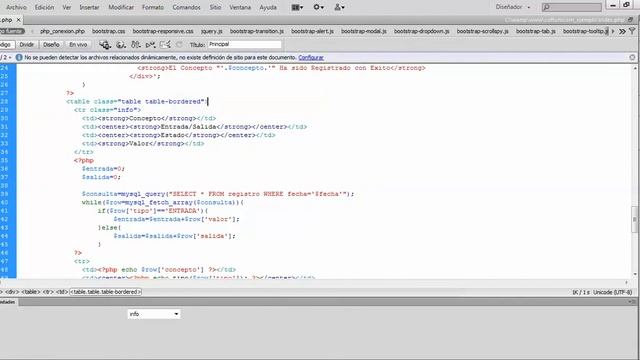Open related file bootstrap-transition.js
Viewport: 640px width, 360px height.
(257, 31)
